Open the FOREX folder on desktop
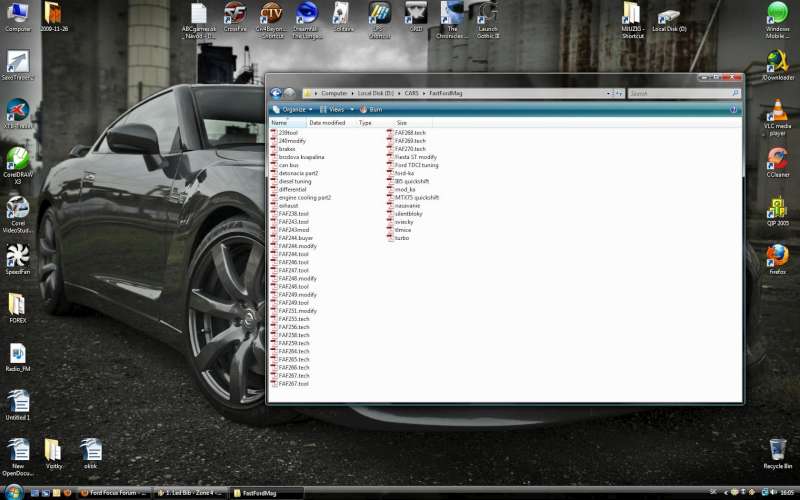The image size is (800, 500). click(17, 304)
